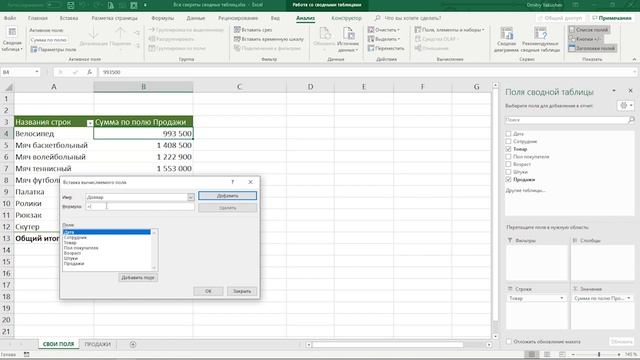Open the Сводная таблица ribbon button
This screenshot has height=360, width=640.
click(12, 39)
